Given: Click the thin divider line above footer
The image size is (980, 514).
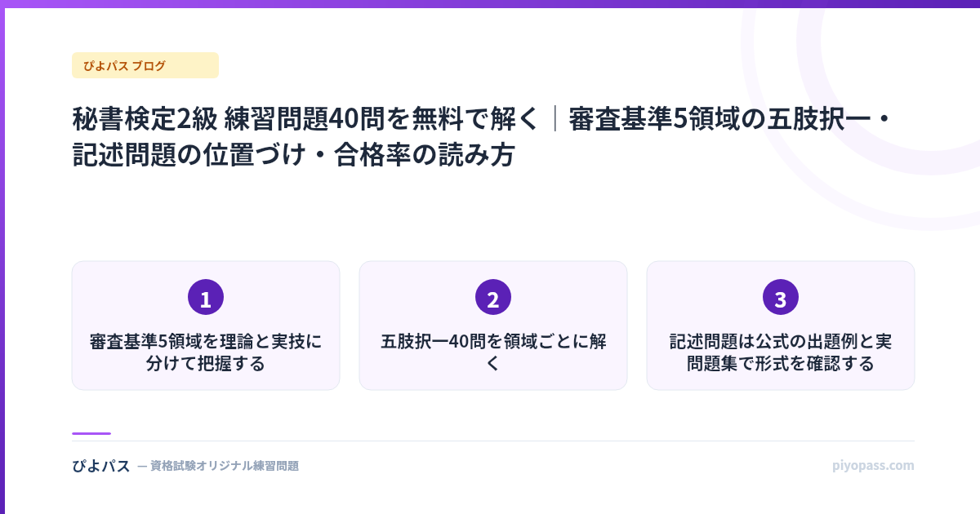Looking at the screenshot, I should coord(493,441).
